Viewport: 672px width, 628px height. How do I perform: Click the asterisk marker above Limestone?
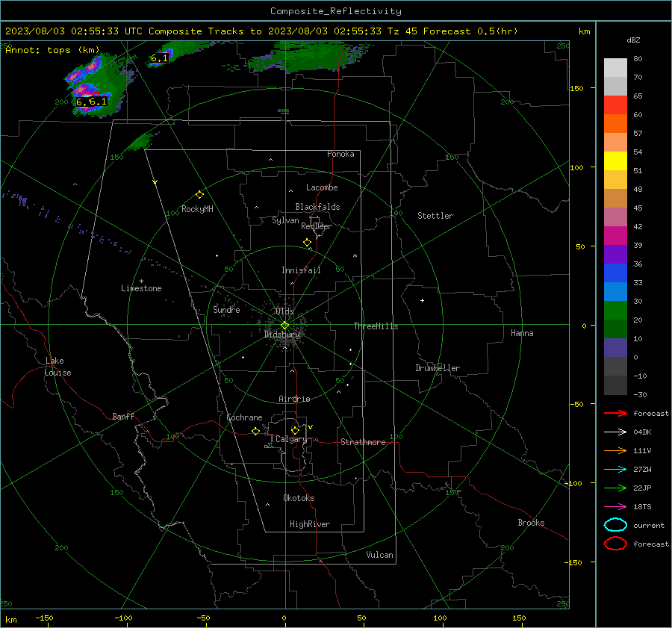click(141, 282)
